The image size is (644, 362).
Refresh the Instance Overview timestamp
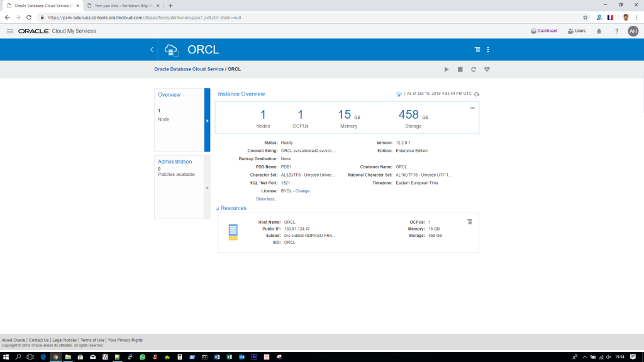[477, 94]
